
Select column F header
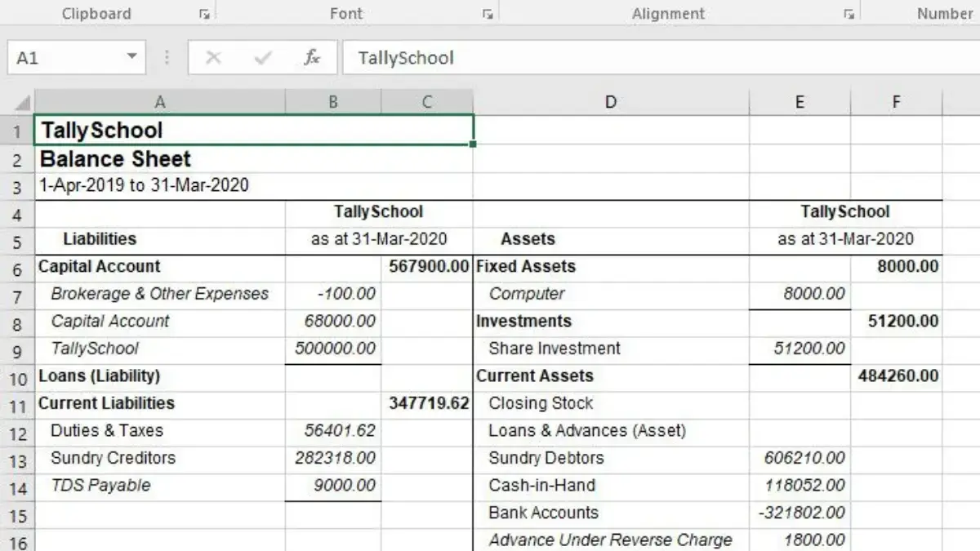click(896, 102)
